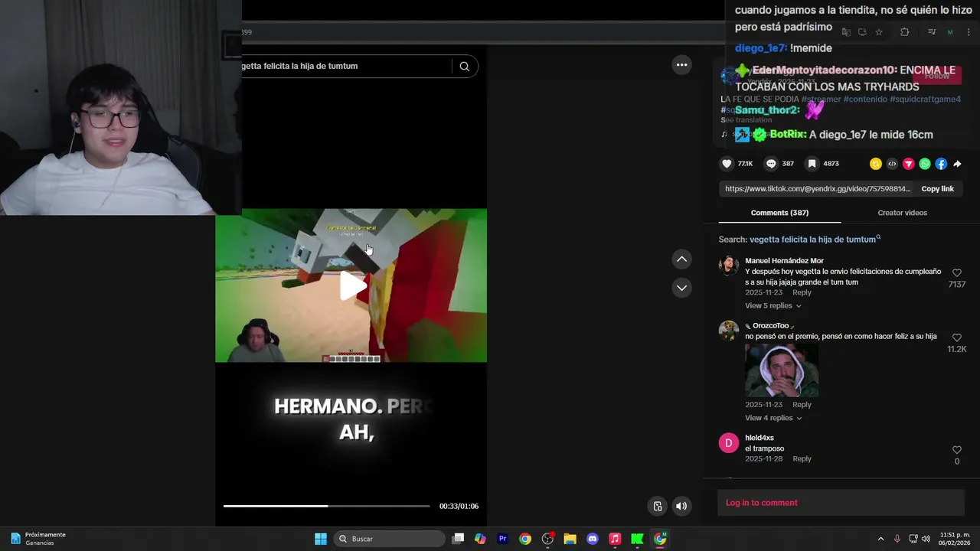The image size is (980, 551).
Task: Like Manuel Hernández Mor's comment
Action: 956,273
